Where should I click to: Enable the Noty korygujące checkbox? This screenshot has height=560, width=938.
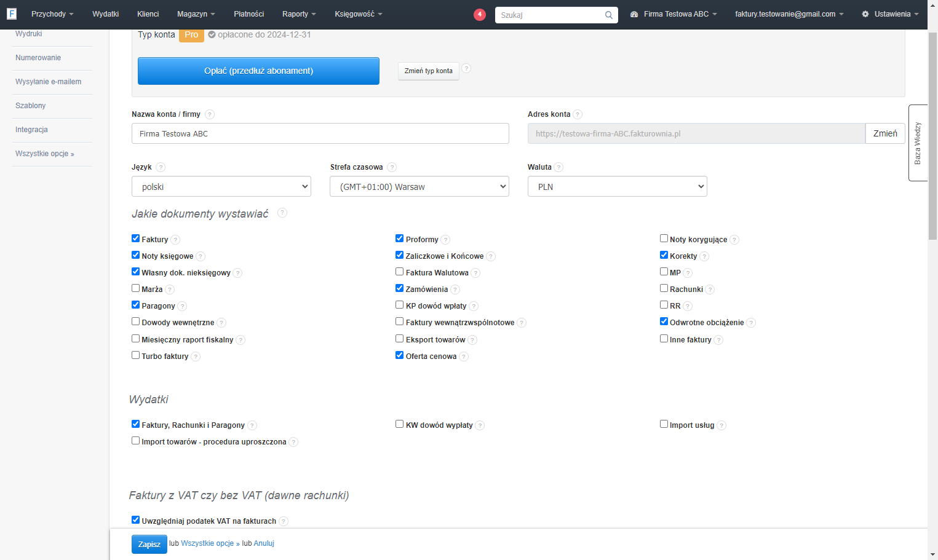point(664,239)
